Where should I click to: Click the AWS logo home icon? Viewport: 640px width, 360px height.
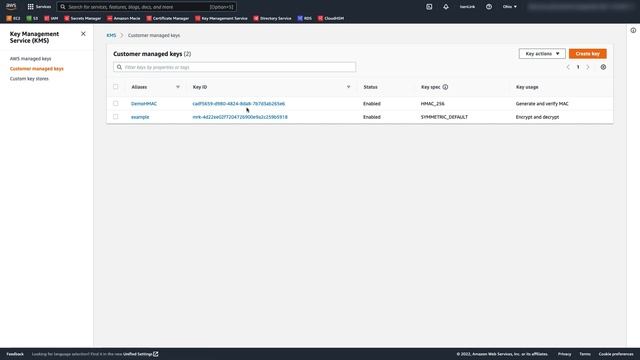pos(11,6)
